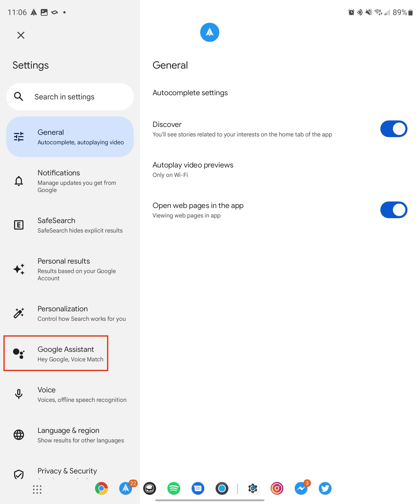This screenshot has width=420, height=504.
Task: Tap the SafeSearch explicit icon
Action: click(x=19, y=225)
